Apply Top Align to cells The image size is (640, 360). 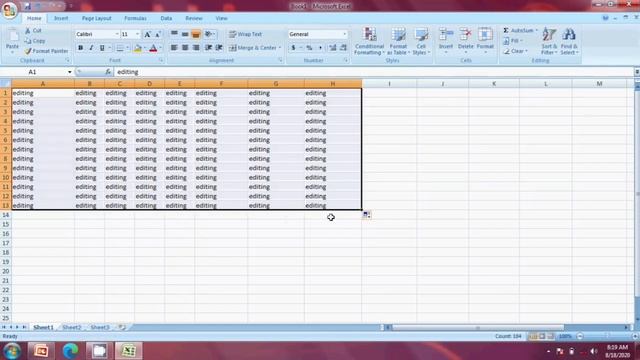(x=174, y=34)
